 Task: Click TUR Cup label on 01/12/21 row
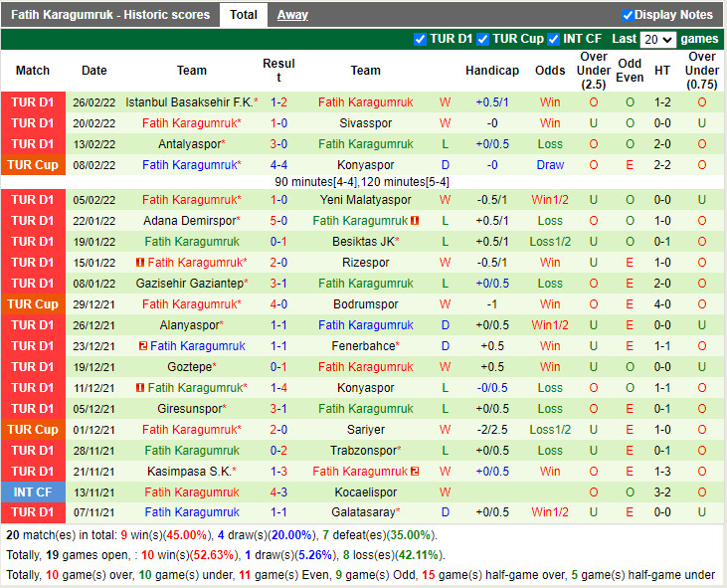(33, 430)
